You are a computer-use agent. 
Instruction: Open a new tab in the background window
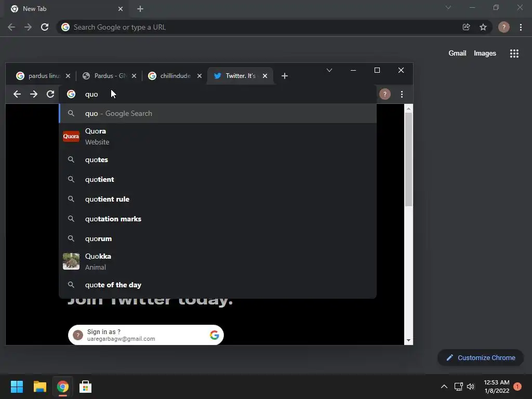click(140, 9)
